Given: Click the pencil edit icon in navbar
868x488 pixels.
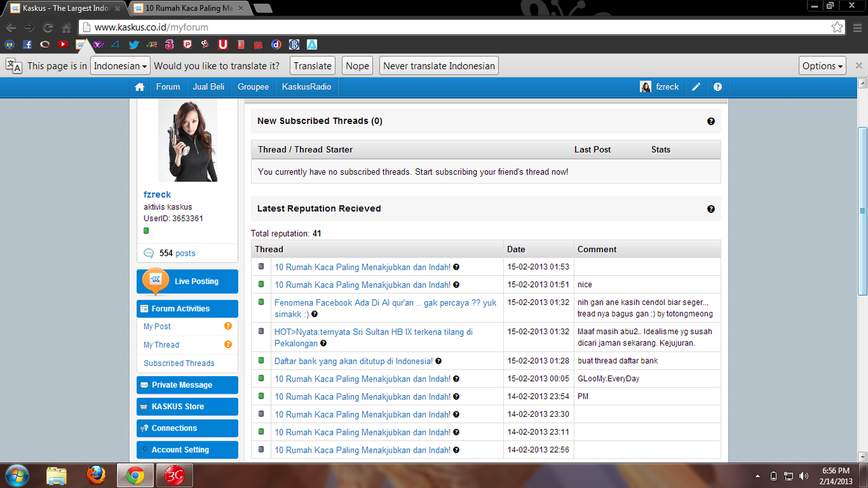Looking at the screenshot, I should tap(696, 87).
